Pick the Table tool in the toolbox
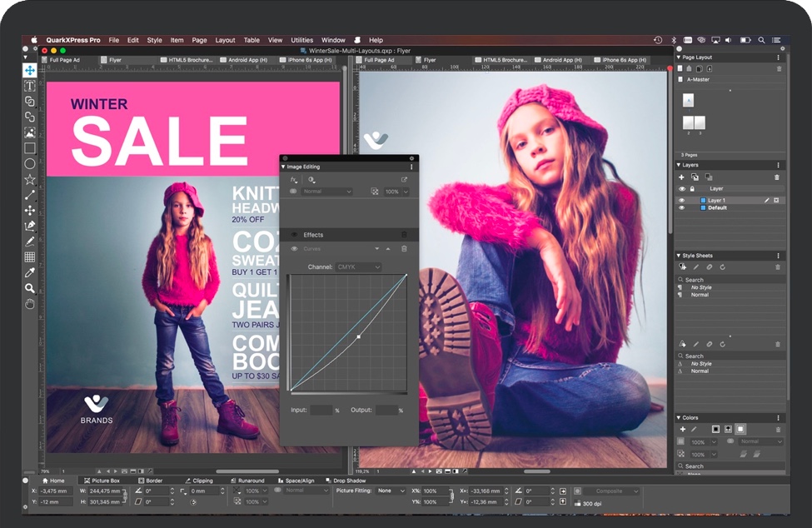Image resolution: width=812 pixels, height=528 pixels. [x=30, y=257]
